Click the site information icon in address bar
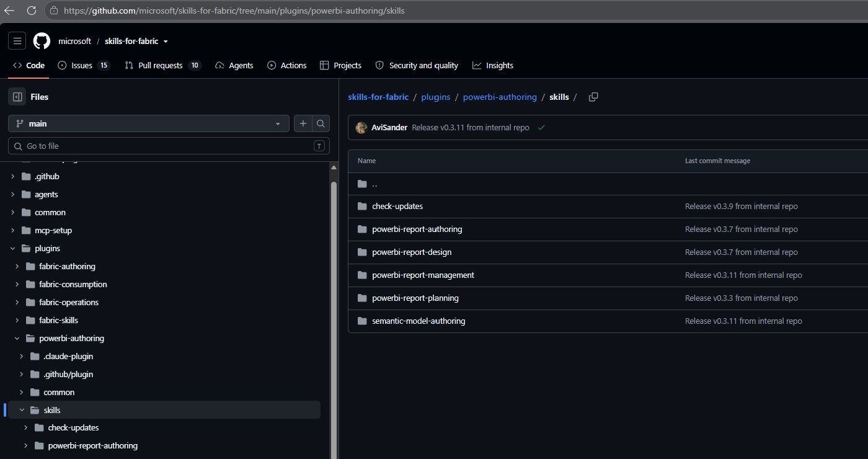Image resolution: width=868 pixels, height=459 pixels. [54, 11]
